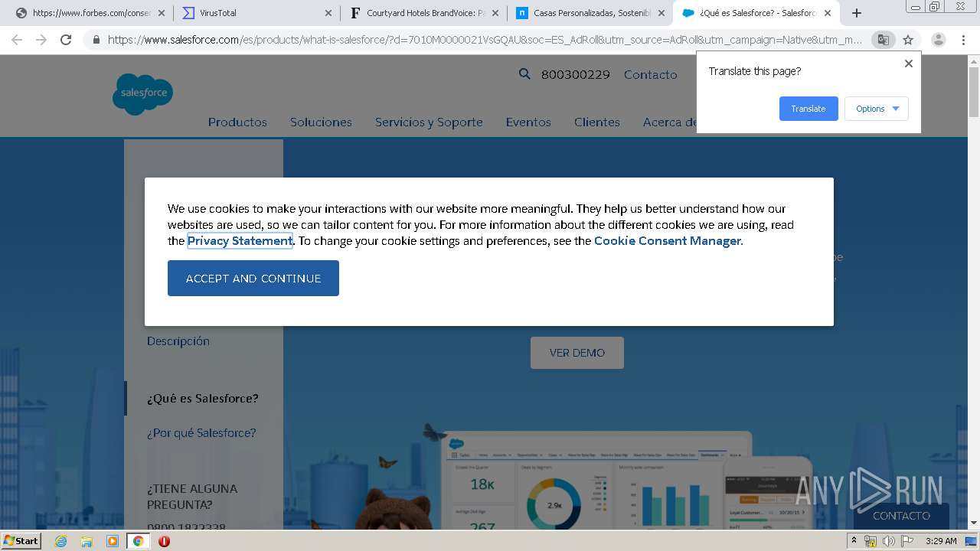Screen dimensions: 980x551
Task: Select the ¿Qué es Salesforce? tab
Action: pos(756,13)
